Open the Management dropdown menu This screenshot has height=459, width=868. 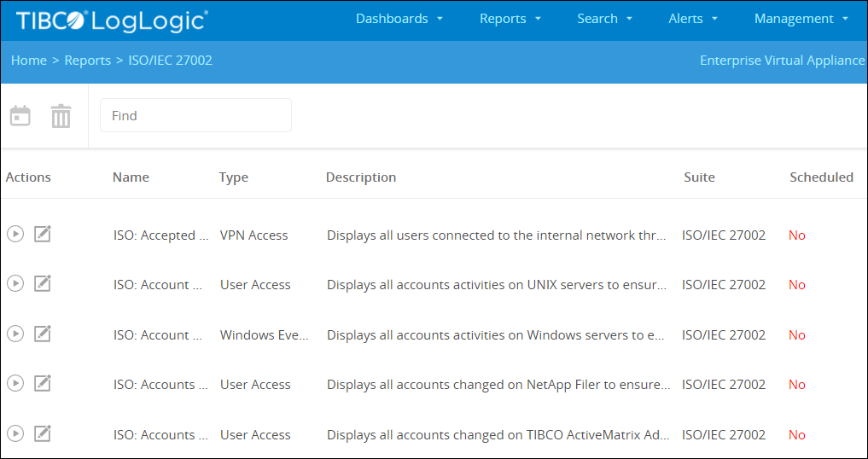801,19
